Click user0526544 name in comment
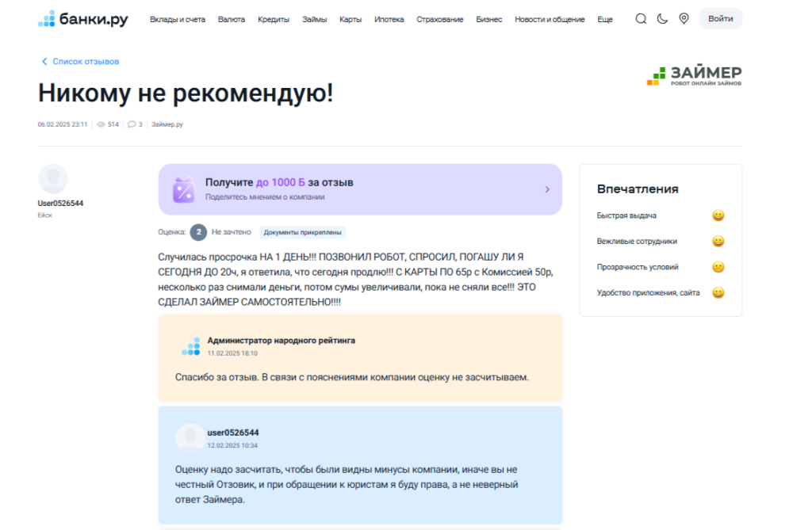The width and height of the screenshot is (812, 530). click(x=233, y=433)
